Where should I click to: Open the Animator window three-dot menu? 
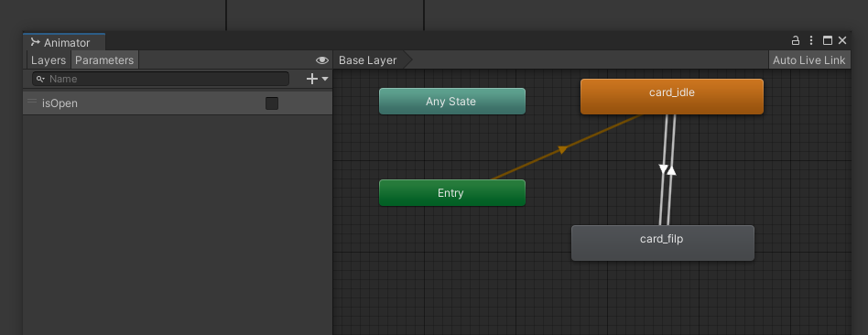[x=811, y=40]
